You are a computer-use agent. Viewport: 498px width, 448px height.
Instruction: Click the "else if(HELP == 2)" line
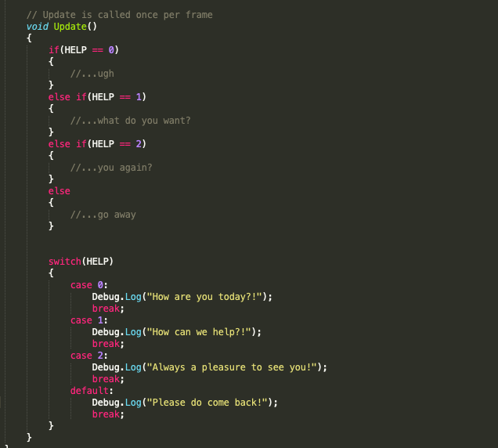point(97,144)
